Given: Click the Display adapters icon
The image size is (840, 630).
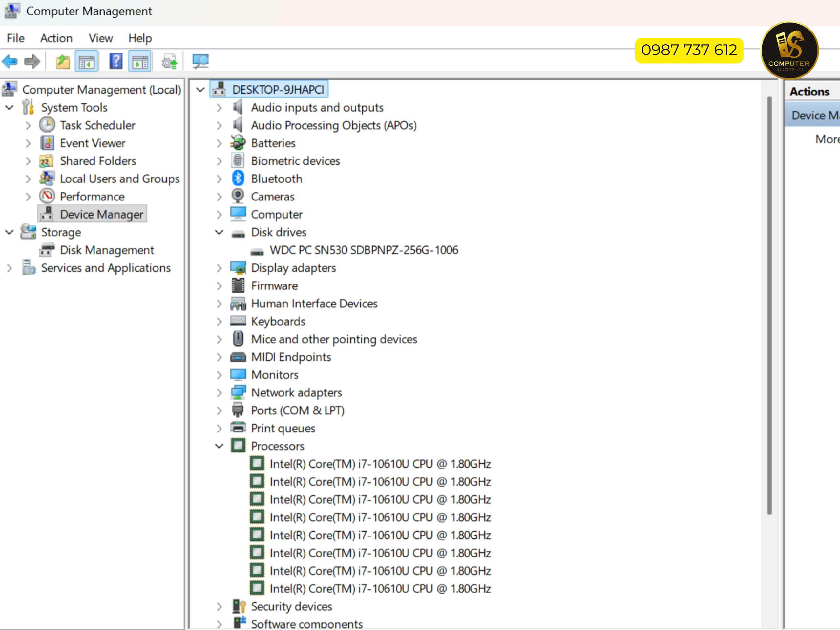Looking at the screenshot, I should coord(238,268).
